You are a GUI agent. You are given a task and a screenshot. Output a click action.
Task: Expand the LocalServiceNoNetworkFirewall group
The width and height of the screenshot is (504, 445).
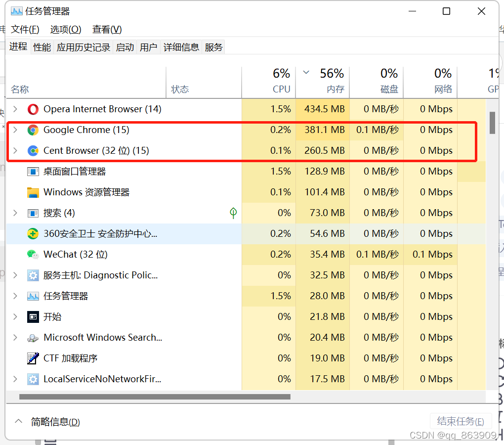(15, 379)
